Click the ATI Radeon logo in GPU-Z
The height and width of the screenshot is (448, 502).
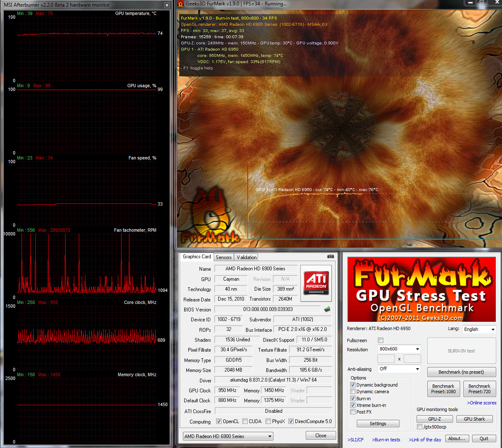point(316,283)
